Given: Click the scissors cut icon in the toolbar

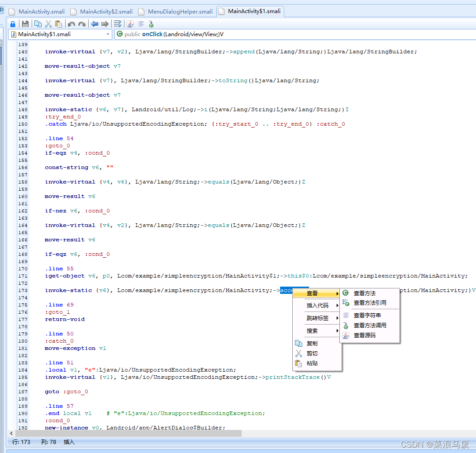Looking at the screenshot, I should [x=48, y=24].
